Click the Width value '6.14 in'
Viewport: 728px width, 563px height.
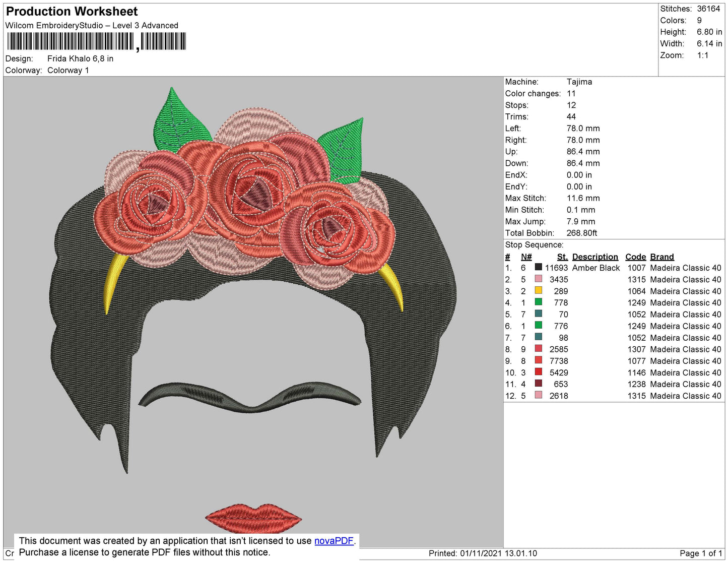[709, 43]
